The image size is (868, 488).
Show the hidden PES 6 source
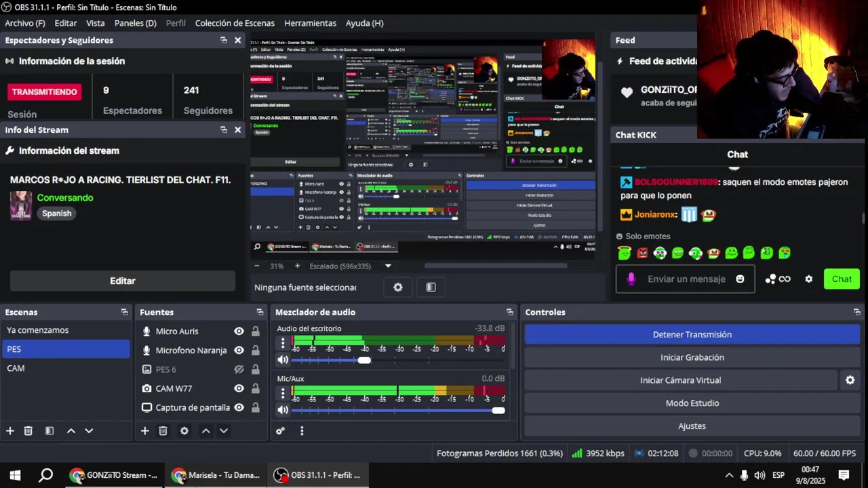(x=239, y=369)
